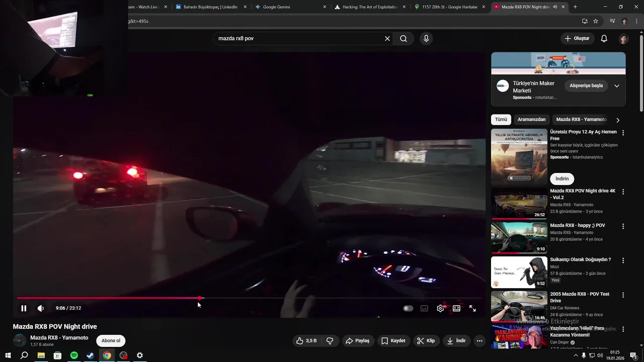
Task: Open options for Mazda RX8 - happy ;) POV
Action: coord(623,226)
